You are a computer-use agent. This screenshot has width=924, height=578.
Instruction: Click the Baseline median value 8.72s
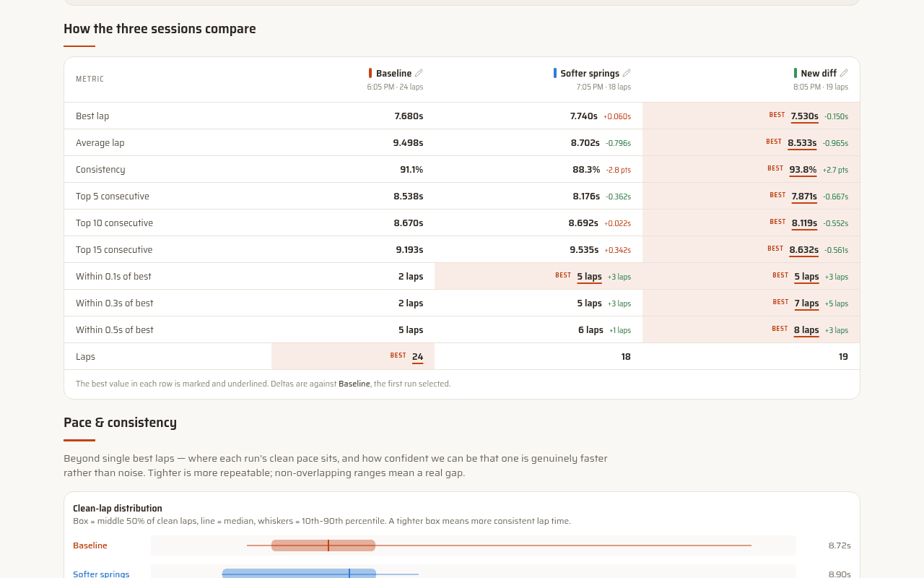pos(840,545)
